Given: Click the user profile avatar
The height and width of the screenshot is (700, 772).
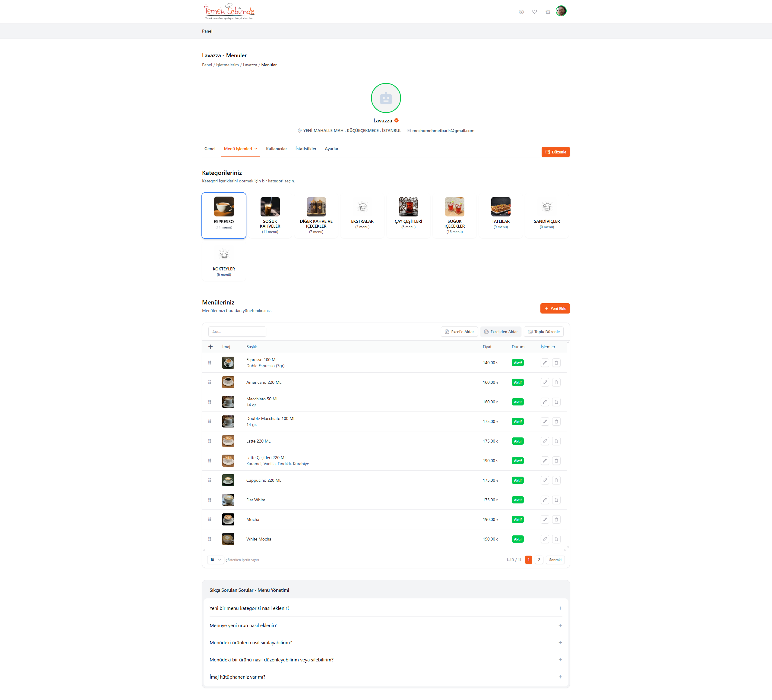Looking at the screenshot, I should click(561, 11).
